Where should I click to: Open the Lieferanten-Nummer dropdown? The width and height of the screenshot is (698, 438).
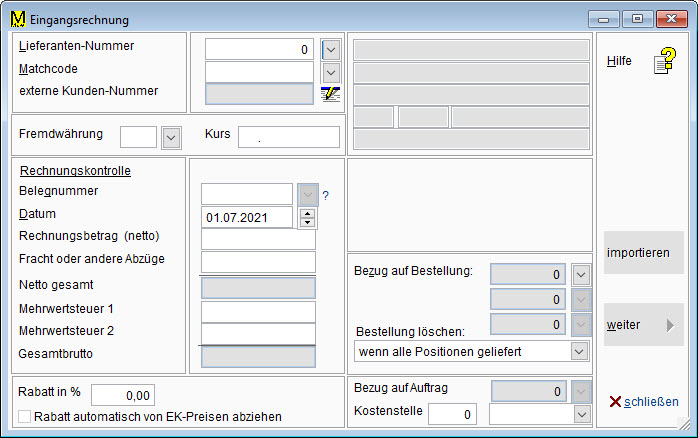pos(331,49)
